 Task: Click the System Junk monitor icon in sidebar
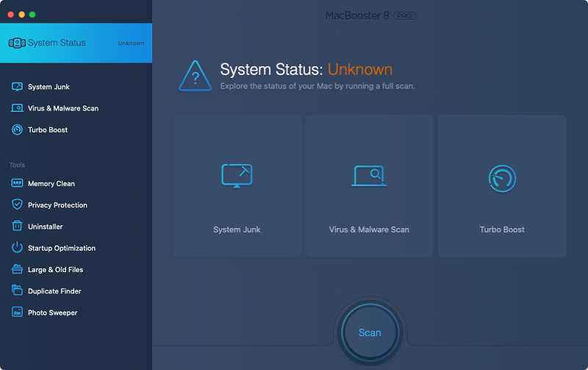(x=17, y=87)
